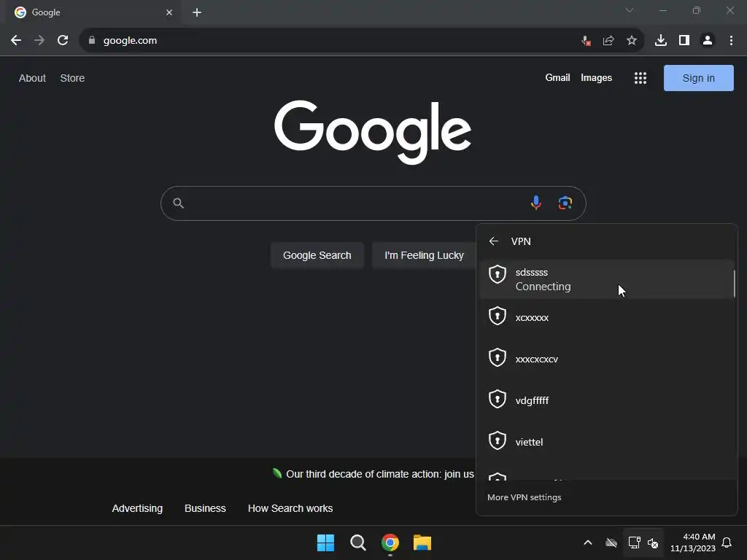The height and width of the screenshot is (560, 747).
Task: Open How Search works link
Action: [290, 508]
